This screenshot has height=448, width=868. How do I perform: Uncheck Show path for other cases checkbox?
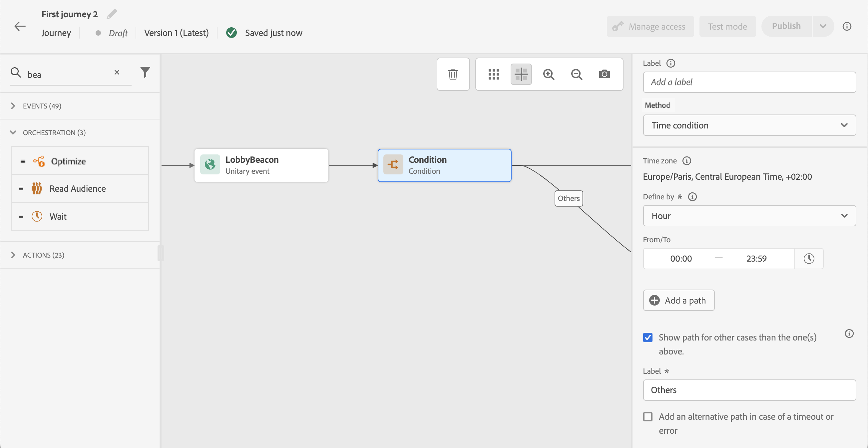648,337
